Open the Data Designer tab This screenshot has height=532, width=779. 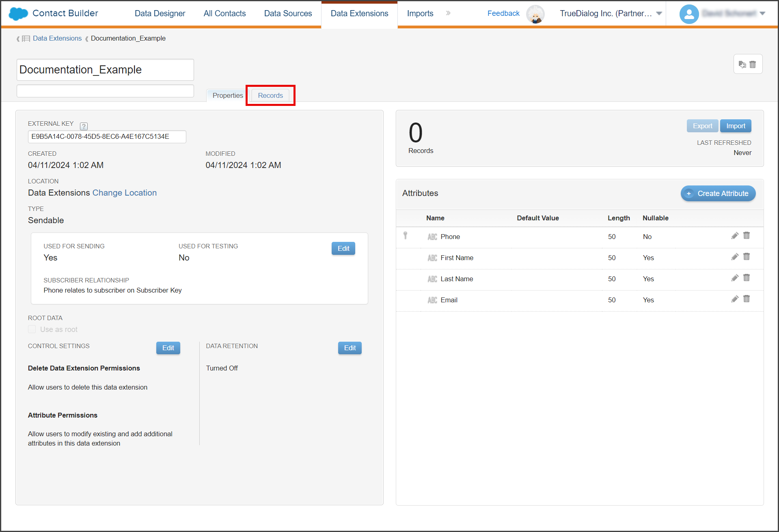pos(160,13)
